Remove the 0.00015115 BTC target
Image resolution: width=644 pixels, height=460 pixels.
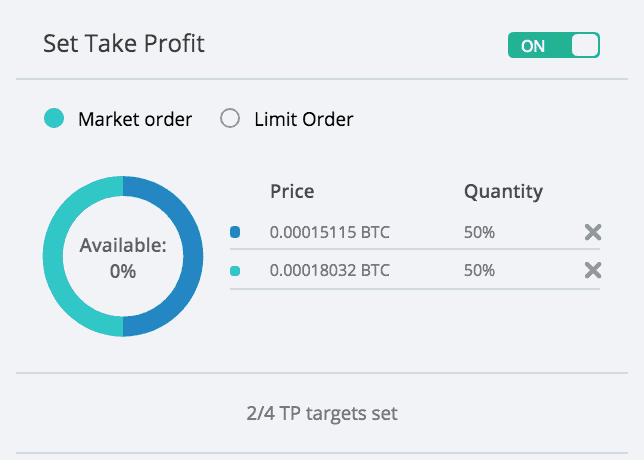[x=593, y=232]
